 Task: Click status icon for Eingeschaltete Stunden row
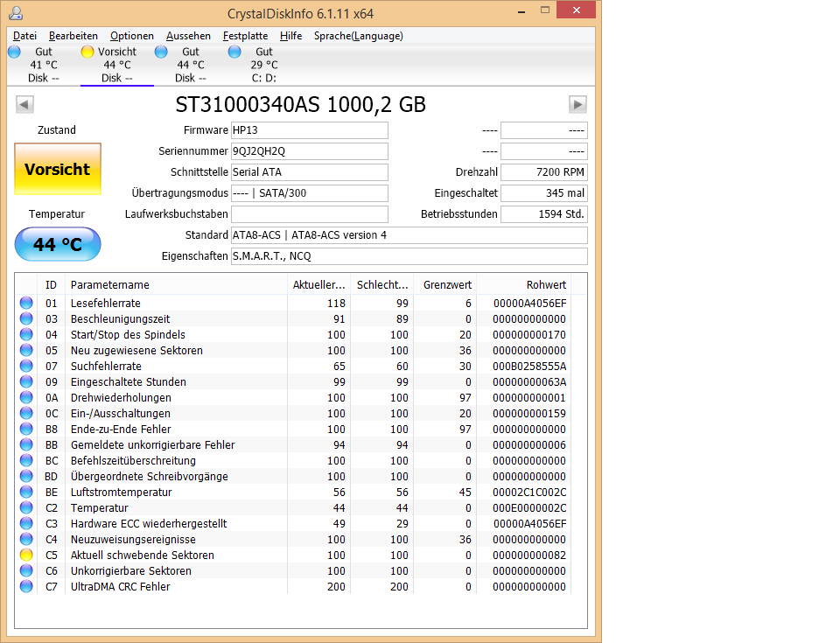coord(26,381)
